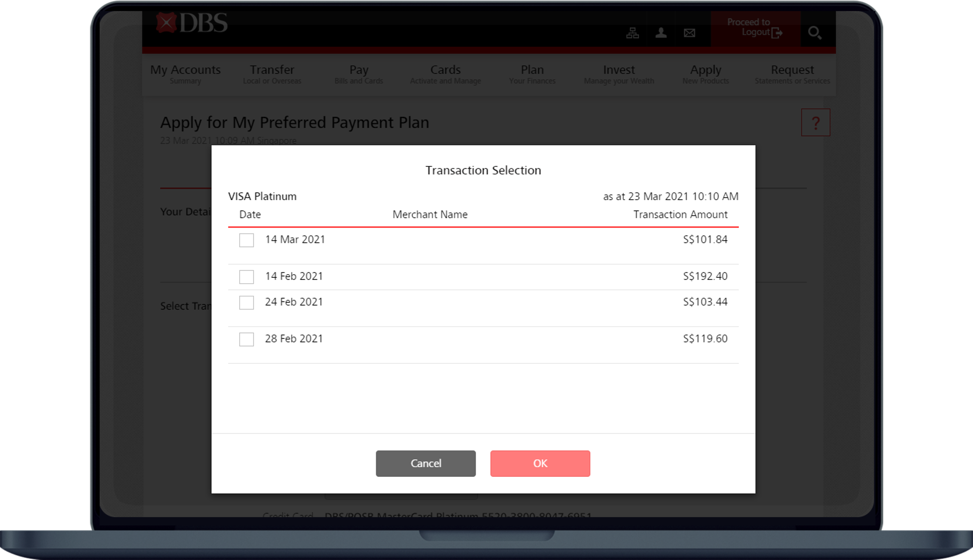Click the search magnifier icon

tap(815, 33)
